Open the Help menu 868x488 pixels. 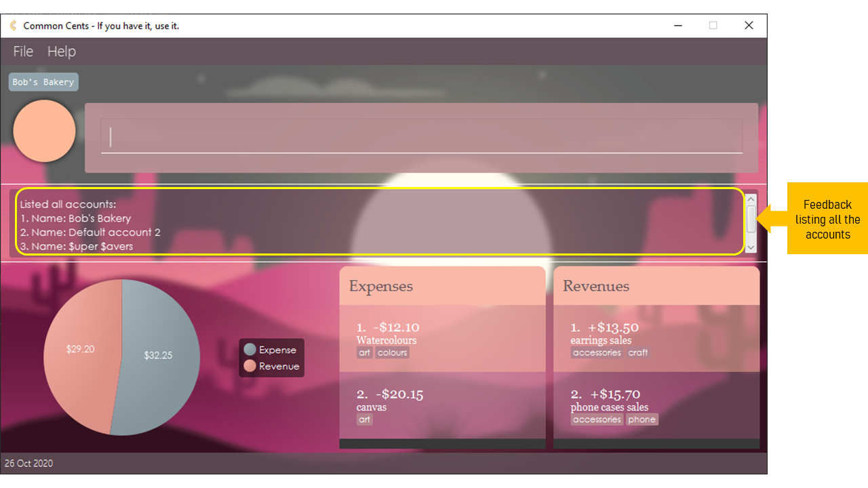point(62,52)
